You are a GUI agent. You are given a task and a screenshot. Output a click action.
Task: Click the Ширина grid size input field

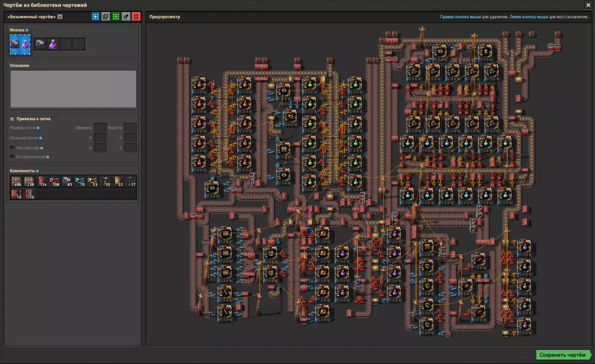[100, 128]
